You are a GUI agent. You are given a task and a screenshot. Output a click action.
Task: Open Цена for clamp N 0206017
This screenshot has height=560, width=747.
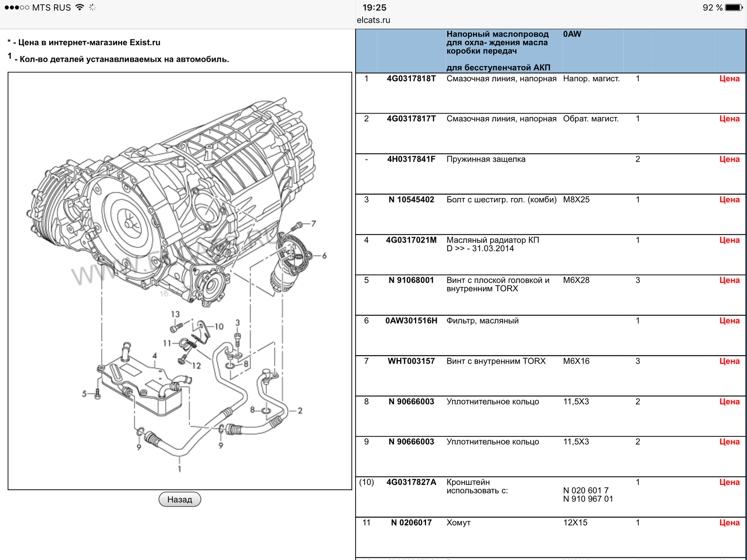click(729, 522)
